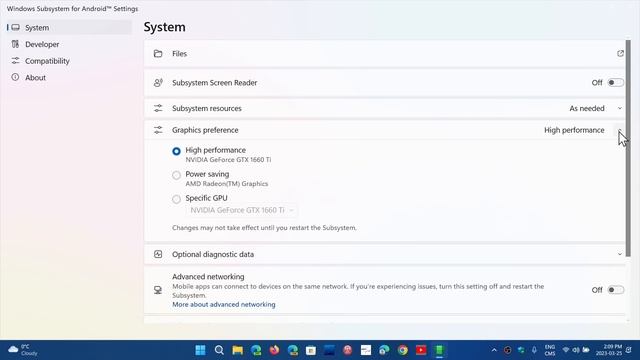Click the green Android Subsystem taskbar icon

point(440,350)
